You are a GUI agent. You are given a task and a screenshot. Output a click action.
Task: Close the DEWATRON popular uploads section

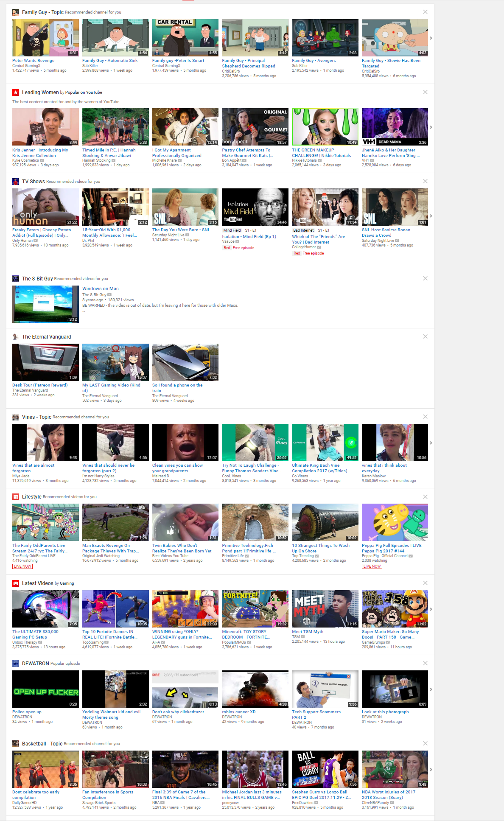coord(425,663)
